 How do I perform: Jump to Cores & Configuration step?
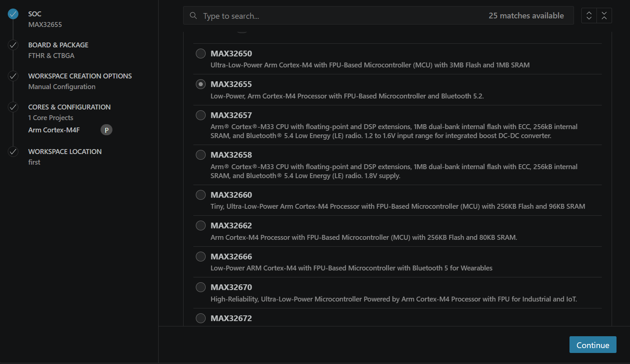coord(70,107)
